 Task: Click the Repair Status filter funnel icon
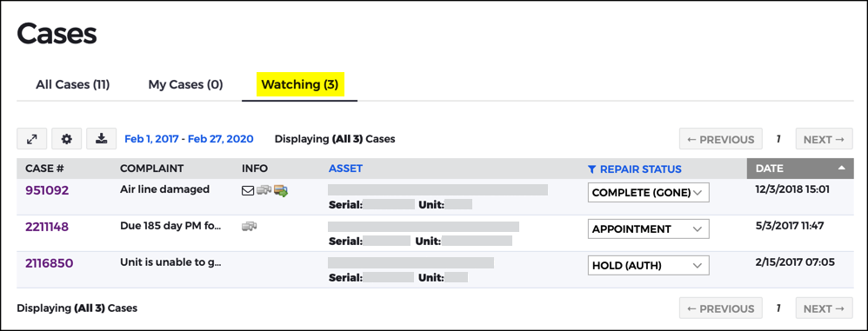592,169
